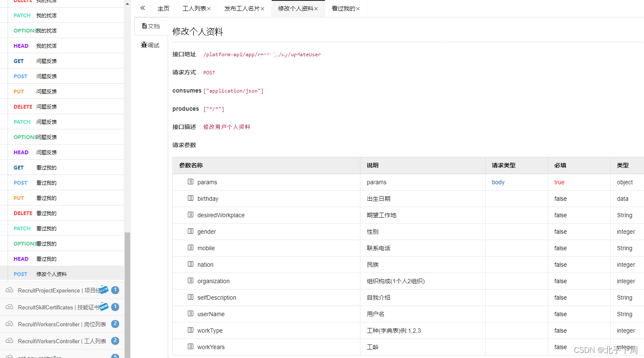The height and width of the screenshot is (358, 644).
Task: Expand RecruitSkillCertificates 技能证书 group
Action: click(x=62, y=307)
